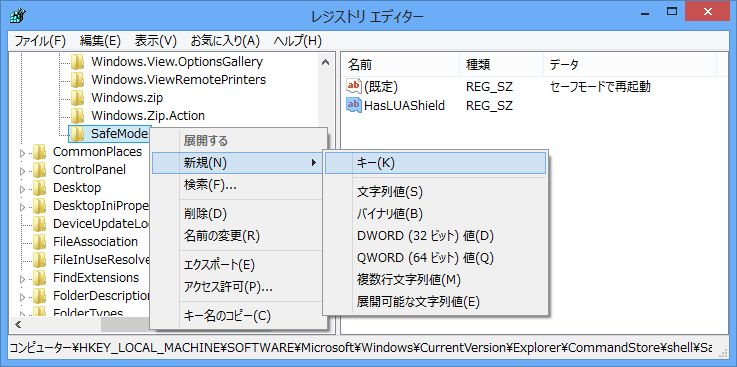Viewport: 737px width, 367px height.
Task: Click REG_SZ type in HasLUAShield row
Action: [489, 105]
